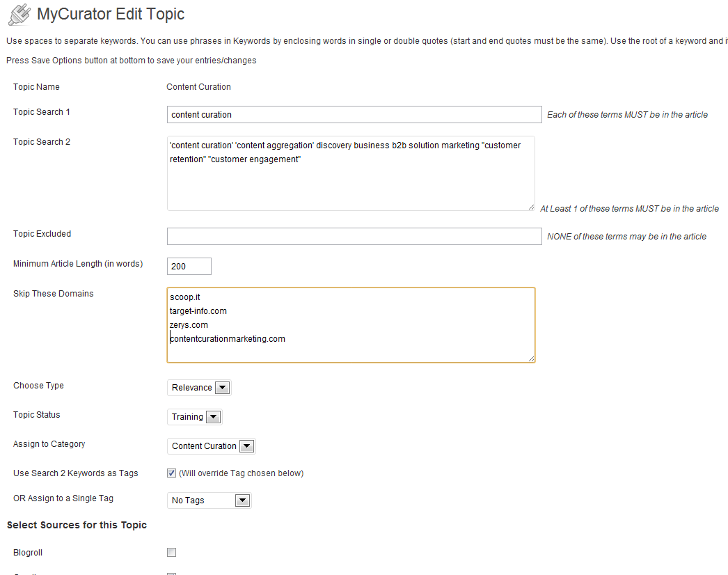Grab the Topic Search 2 textarea resize handle
This screenshot has width=728, height=575.
point(531,207)
